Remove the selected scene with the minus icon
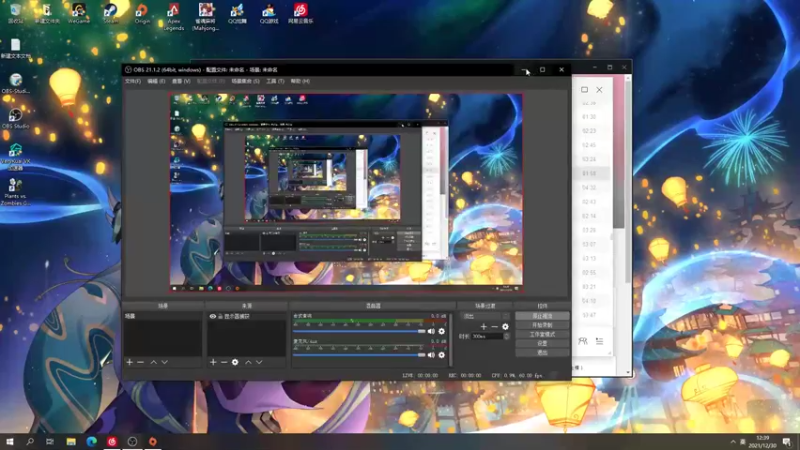Image resolution: width=800 pixels, height=450 pixels. [141, 362]
